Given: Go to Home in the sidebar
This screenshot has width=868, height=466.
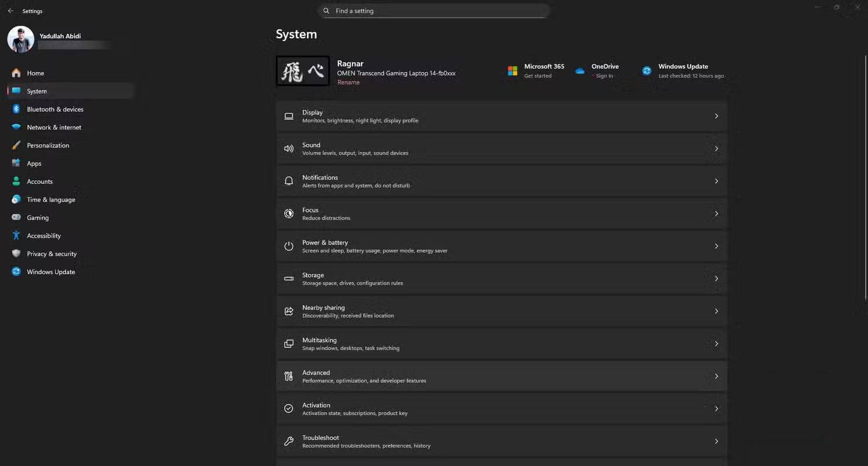Looking at the screenshot, I should tap(70, 73).
